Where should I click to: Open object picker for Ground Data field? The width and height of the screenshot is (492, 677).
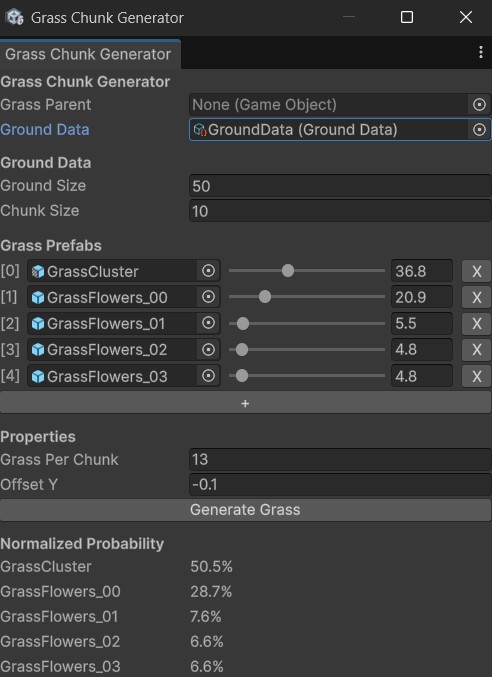479,130
